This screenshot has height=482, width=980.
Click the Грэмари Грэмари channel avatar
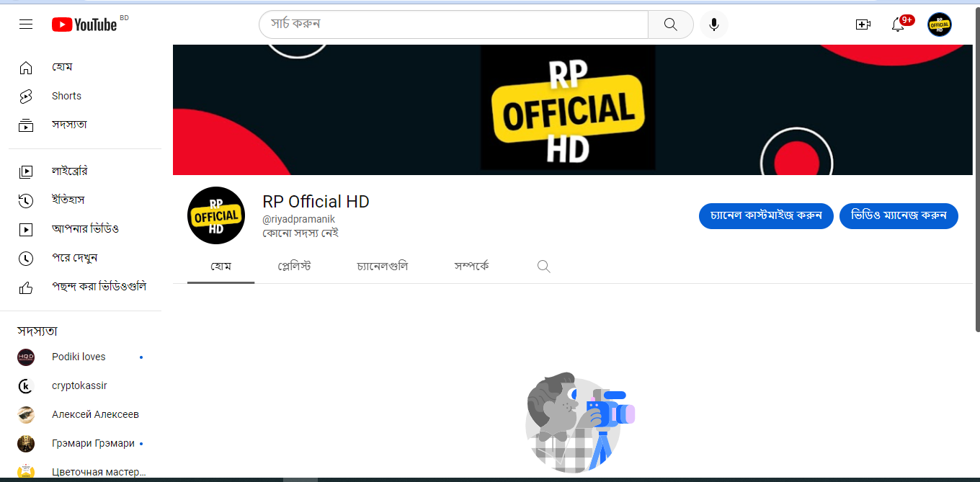[x=26, y=444]
